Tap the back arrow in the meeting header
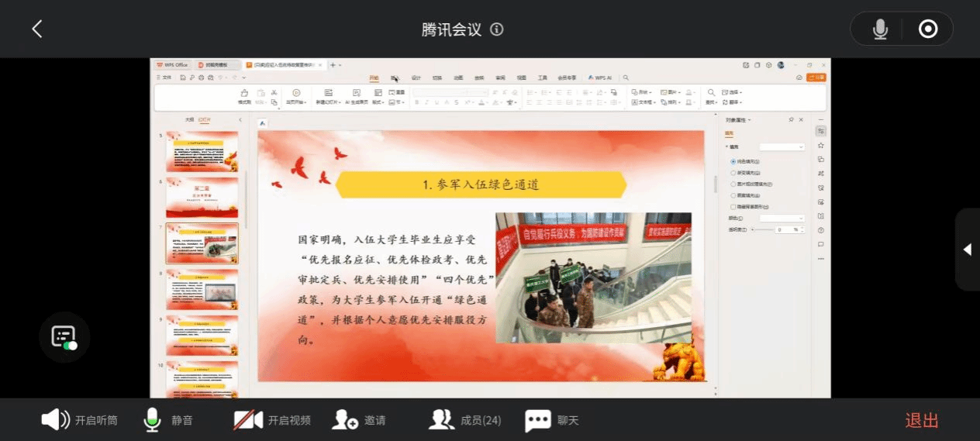The image size is (980, 441). tap(36, 29)
